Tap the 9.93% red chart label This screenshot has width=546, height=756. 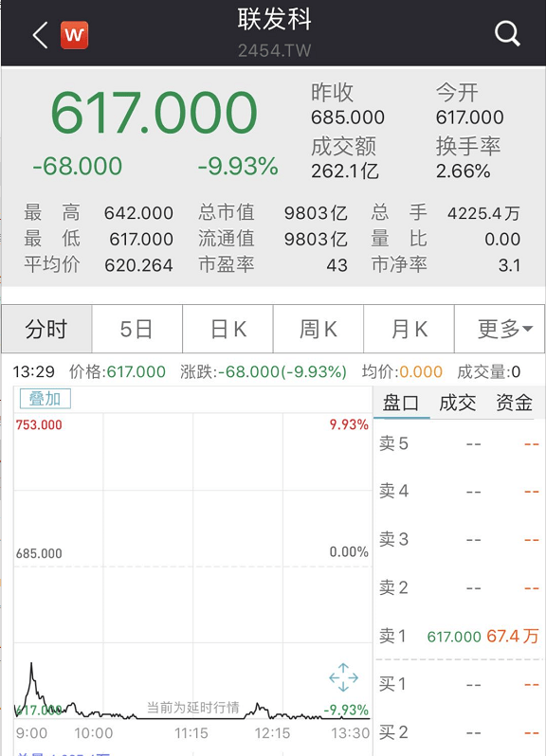(x=349, y=424)
